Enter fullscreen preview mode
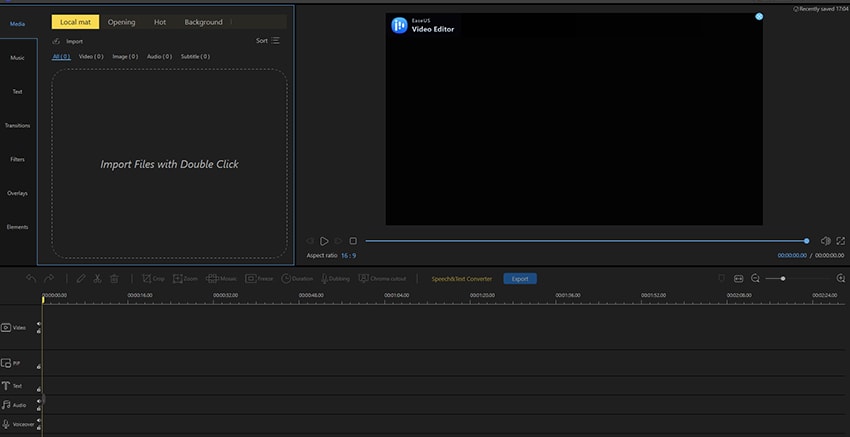This screenshot has width=850, height=437. tap(841, 241)
